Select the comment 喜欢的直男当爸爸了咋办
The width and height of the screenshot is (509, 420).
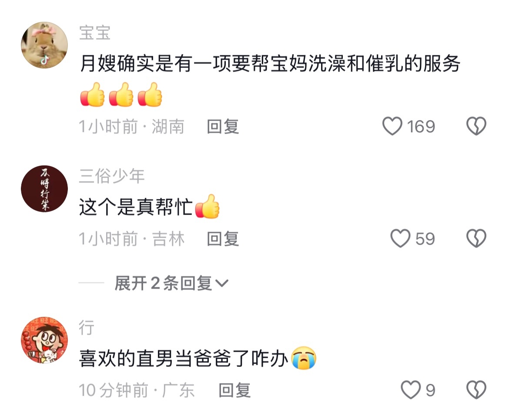coord(184,359)
